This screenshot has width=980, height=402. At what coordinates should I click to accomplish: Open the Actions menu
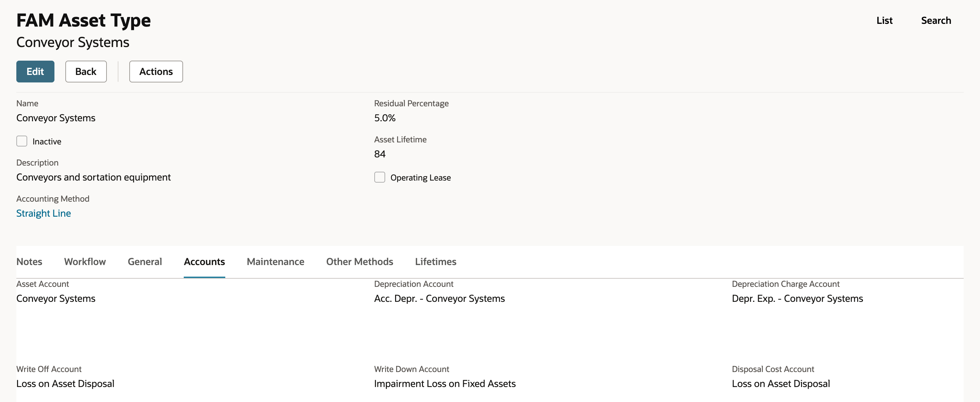(x=156, y=71)
